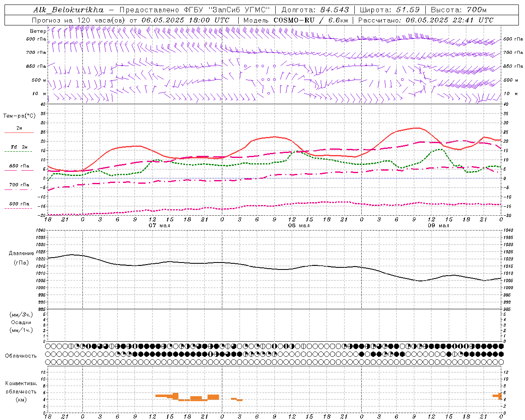525x420 pixels.
Task: Click '850 гПа' in the temperature legend
Action: (x=19, y=166)
